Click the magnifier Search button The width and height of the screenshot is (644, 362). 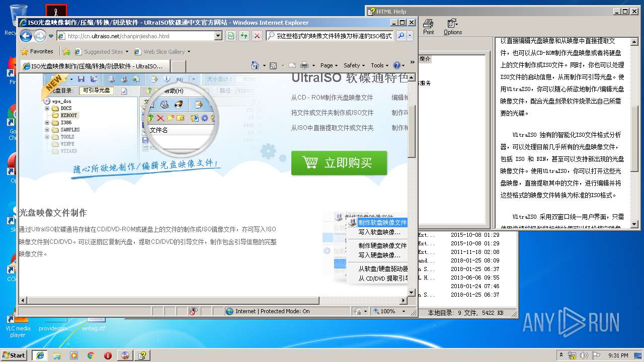pos(401,36)
